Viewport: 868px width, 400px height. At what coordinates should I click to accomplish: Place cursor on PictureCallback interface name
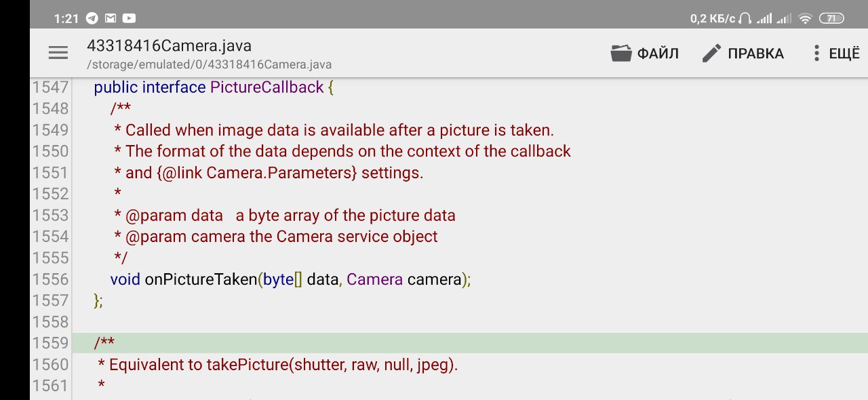(267, 87)
